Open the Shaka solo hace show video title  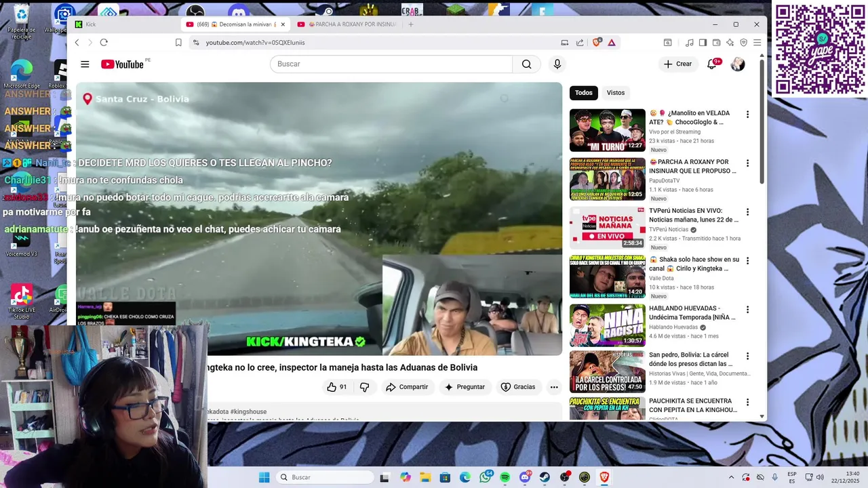[694, 264]
